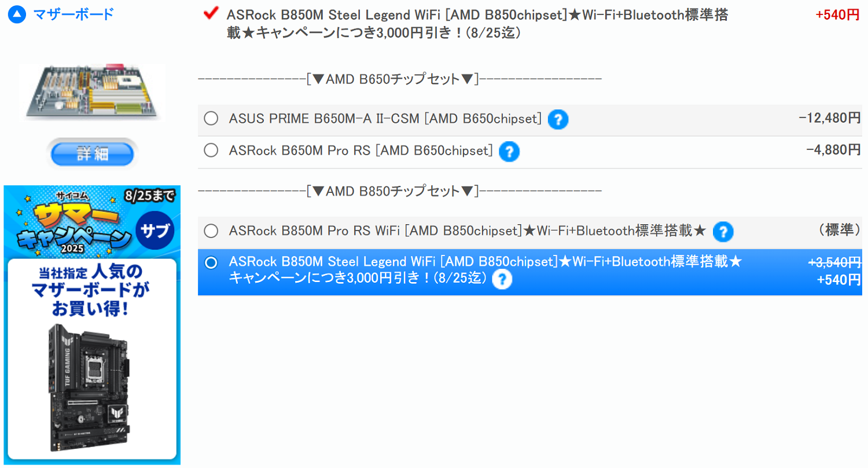Select ASRock B850M Steel Legend WiFi radio button

point(211,262)
